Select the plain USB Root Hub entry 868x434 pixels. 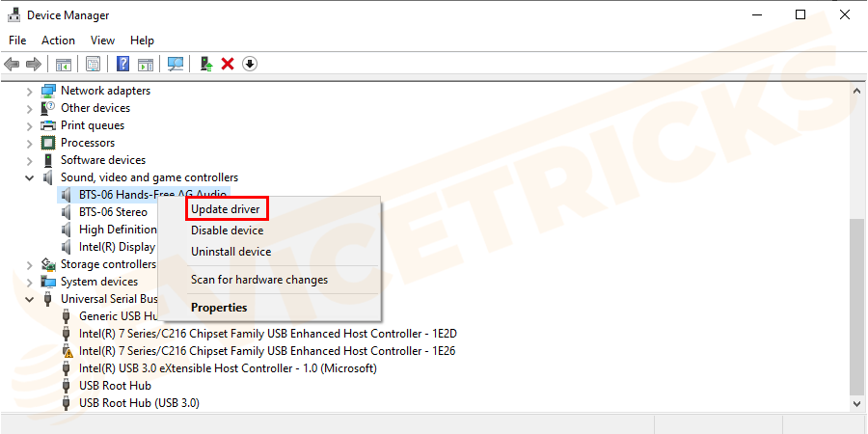(x=115, y=386)
